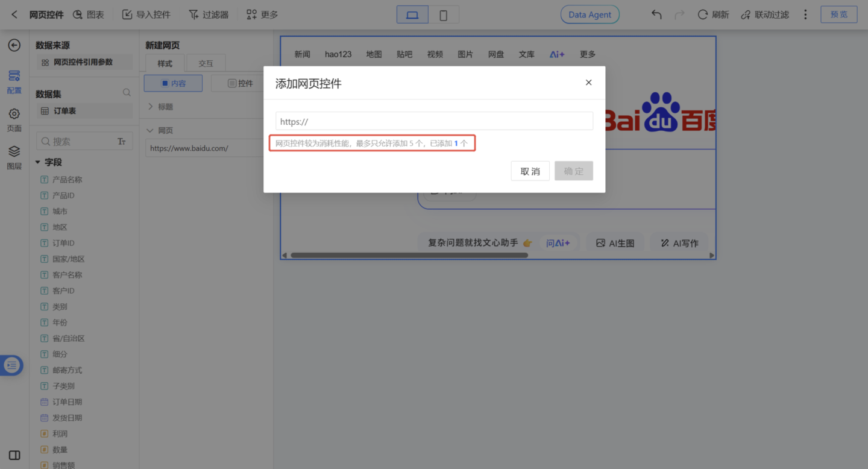This screenshot has height=469, width=868.
Task: Click the https:// URL input in dialog
Action: pos(434,121)
